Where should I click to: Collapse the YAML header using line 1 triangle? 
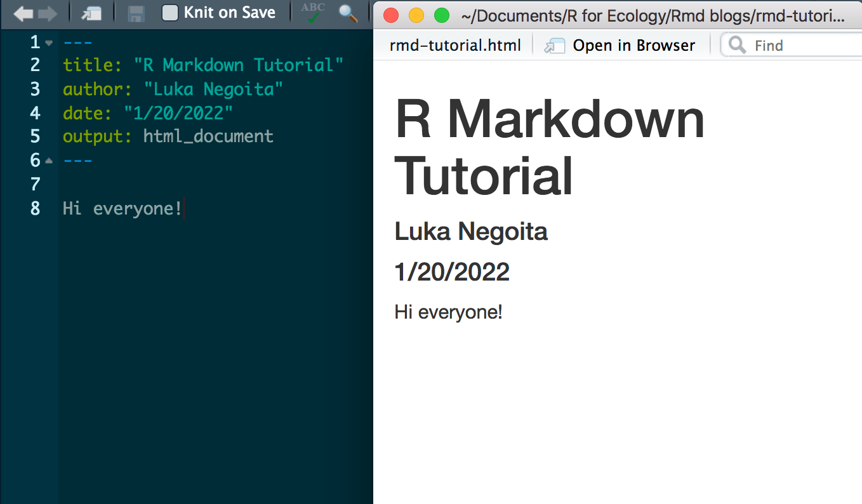pos(48,42)
